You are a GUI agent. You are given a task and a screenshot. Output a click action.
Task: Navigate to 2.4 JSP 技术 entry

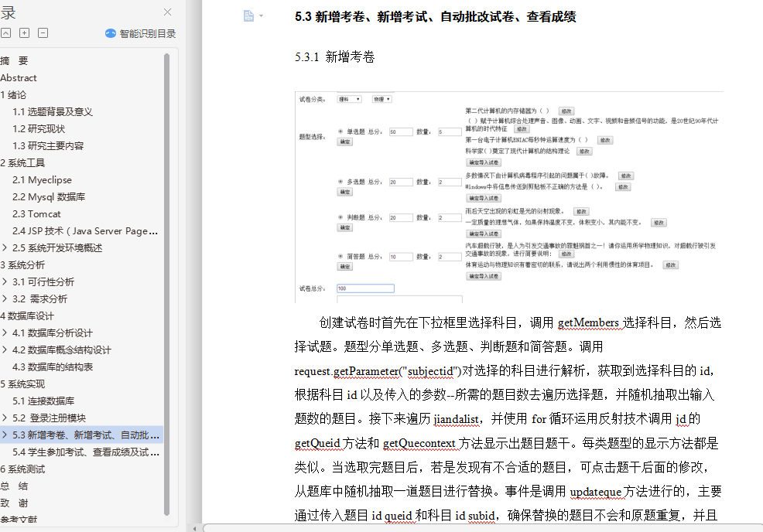click(x=85, y=231)
